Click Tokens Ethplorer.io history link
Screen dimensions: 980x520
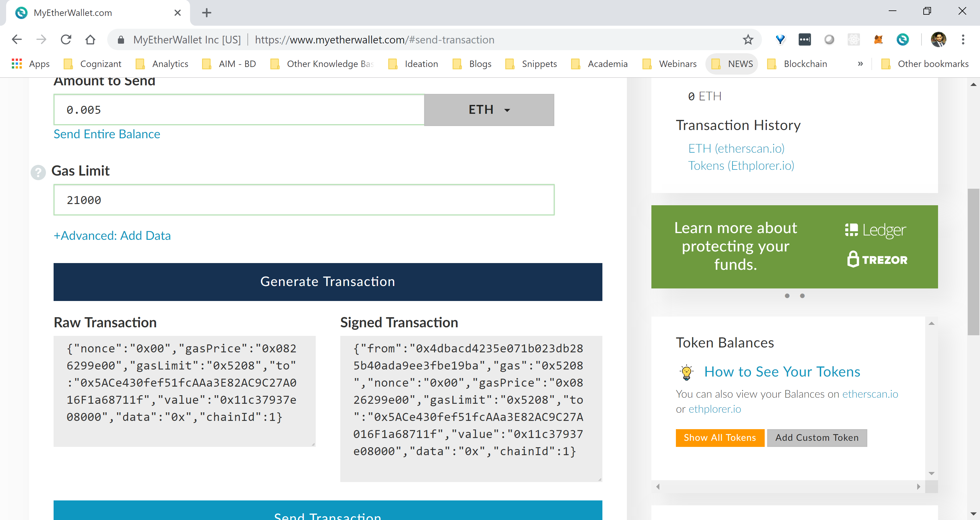(x=742, y=165)
